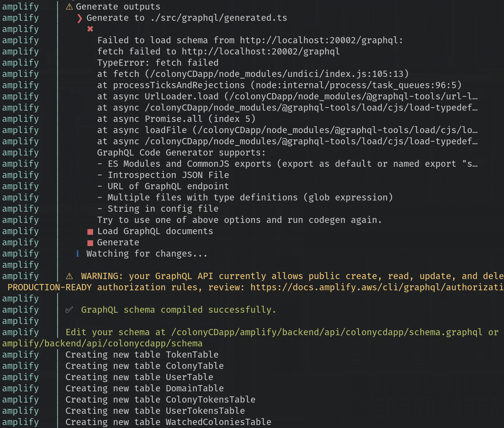Viewport: 504px width, 428px height.
Task: Click the red chevron before 'Generate to ./src/graphql/generated.ts'
Action: coord(80,18)
